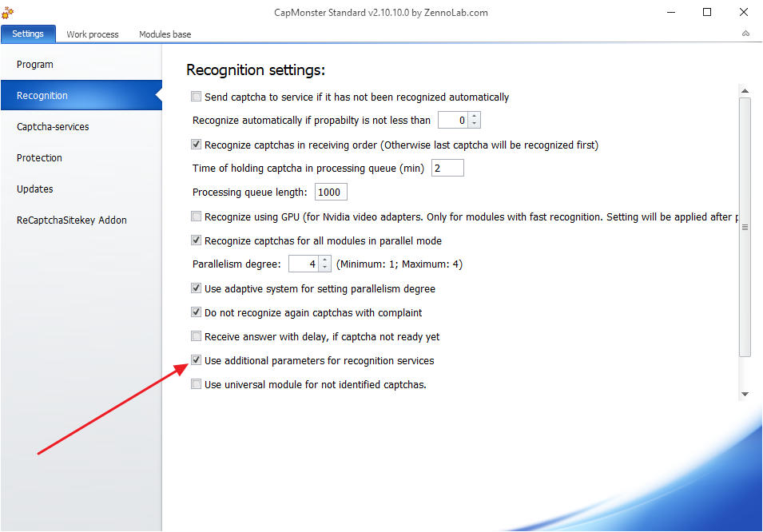
Task: Enable Recognize using GPU checkbox
Action: coord(196,216)
